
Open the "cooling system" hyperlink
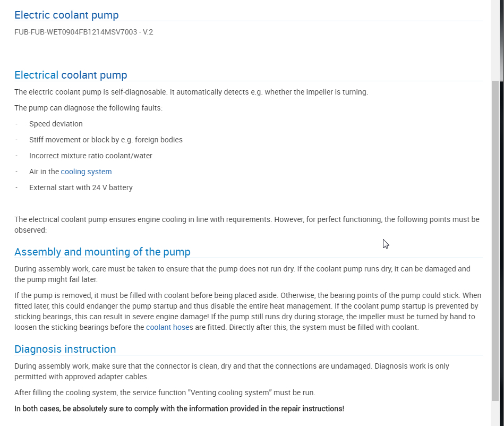86,172
